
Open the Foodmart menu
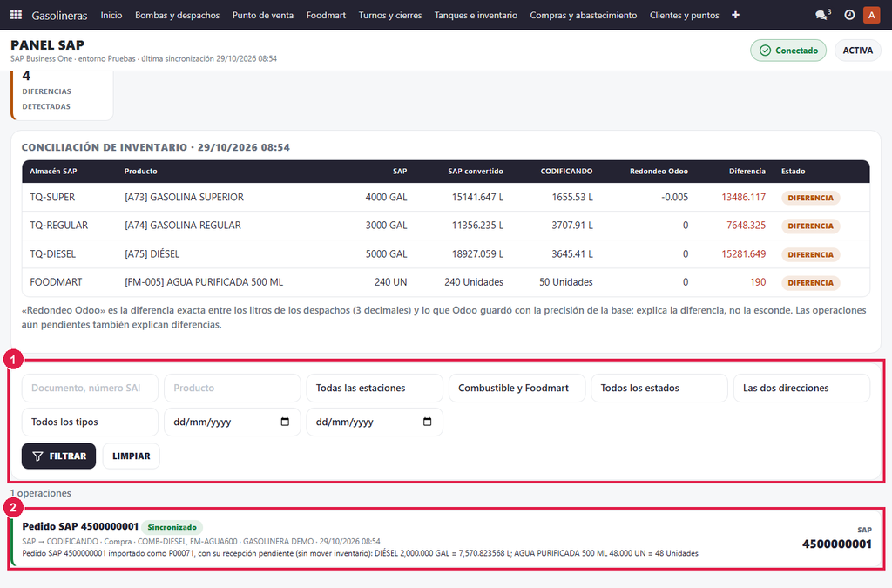[326, 15]
